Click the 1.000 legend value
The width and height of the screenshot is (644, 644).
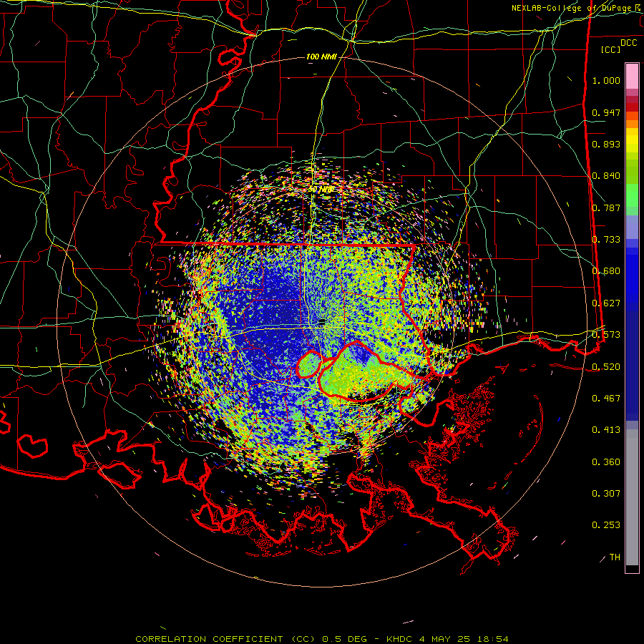(x=606, y=80)
